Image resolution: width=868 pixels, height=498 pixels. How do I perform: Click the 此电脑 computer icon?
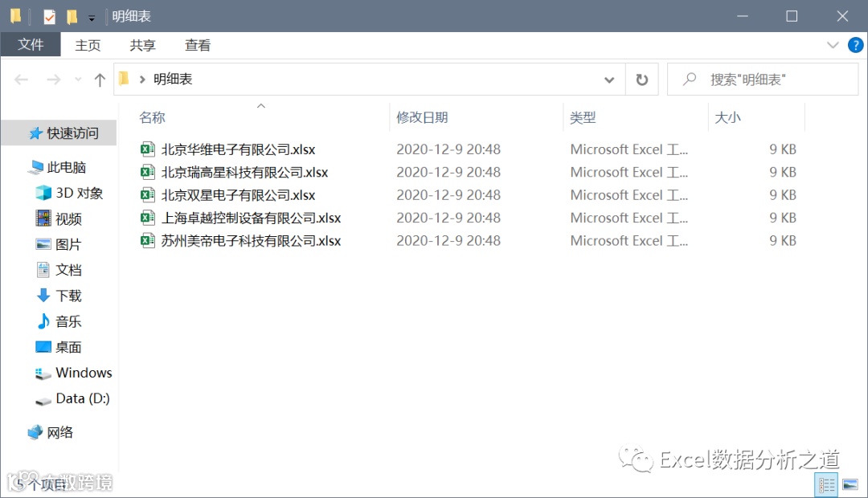pyautogui.click(x=35, y=166)
